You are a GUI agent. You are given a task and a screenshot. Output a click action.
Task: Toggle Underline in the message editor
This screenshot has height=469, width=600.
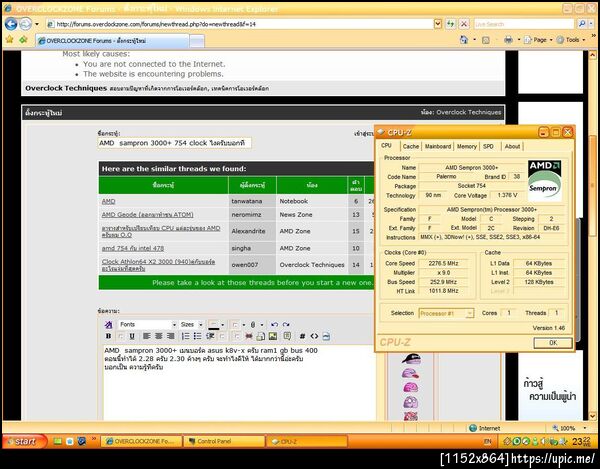[132, 336]
